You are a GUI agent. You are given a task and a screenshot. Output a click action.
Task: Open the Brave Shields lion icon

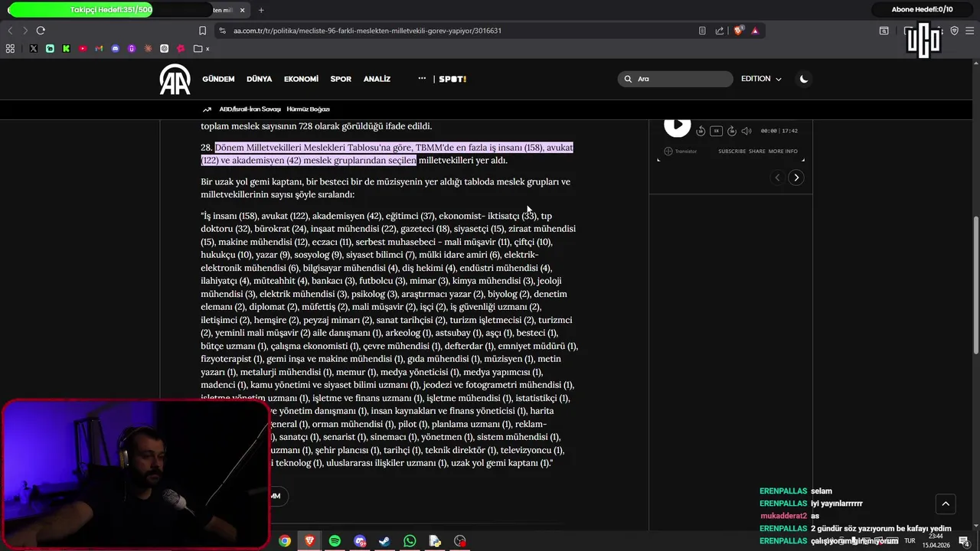click(x=738, y=31)
